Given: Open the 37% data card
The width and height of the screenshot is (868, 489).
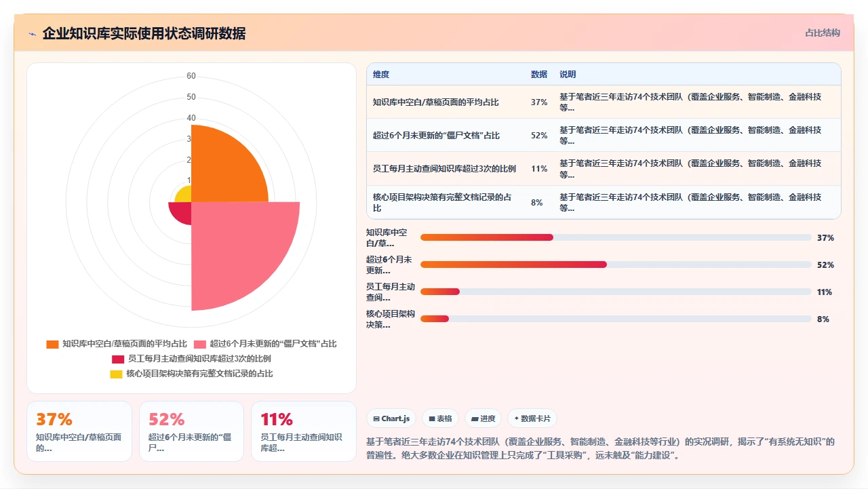Looking at the screenshot, I should point(79,431).
